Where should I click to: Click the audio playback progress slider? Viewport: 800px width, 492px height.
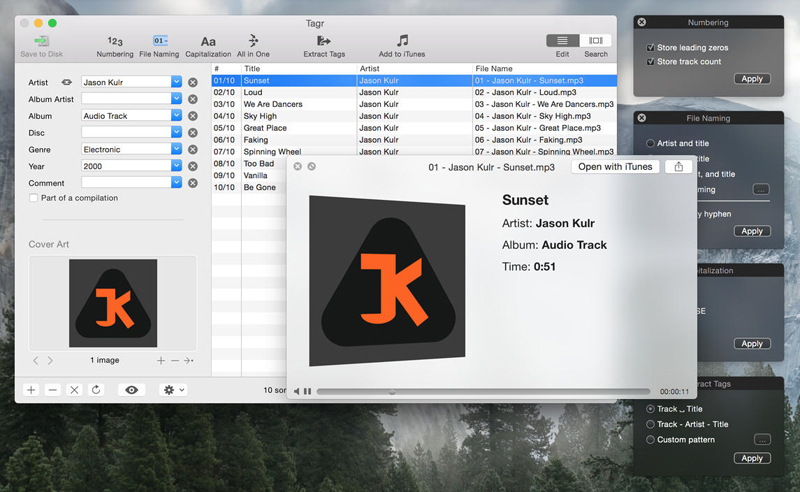[483, 391]
